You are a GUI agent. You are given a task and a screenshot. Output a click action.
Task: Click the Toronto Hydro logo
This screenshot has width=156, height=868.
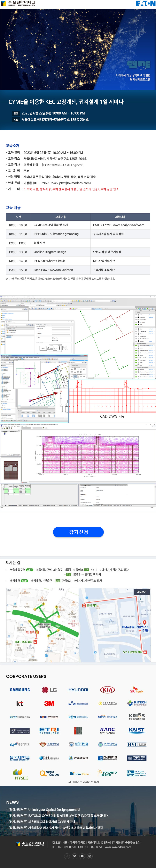[x=108, y=773]
